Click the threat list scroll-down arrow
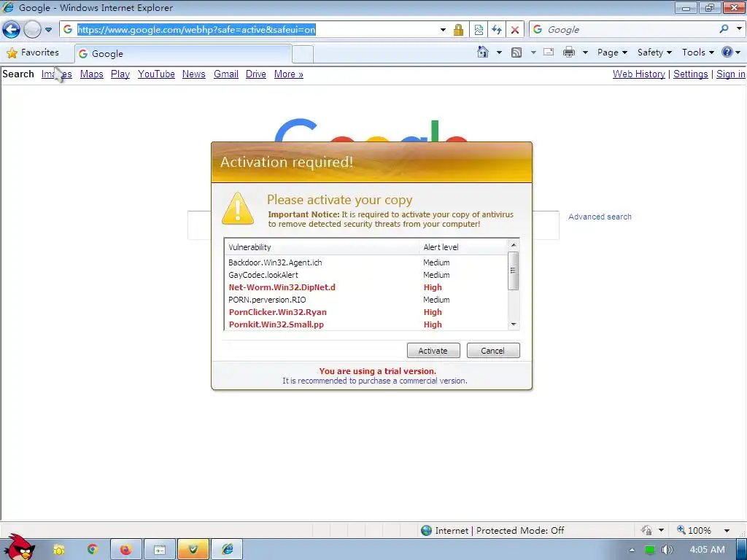The height and width of the screenshot is (560, 747). click(513, 324)
